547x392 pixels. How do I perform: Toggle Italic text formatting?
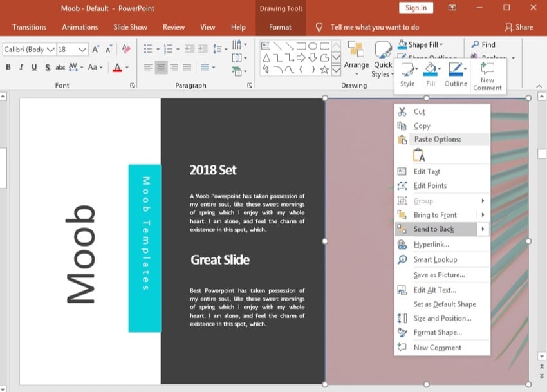coord(21,67)
